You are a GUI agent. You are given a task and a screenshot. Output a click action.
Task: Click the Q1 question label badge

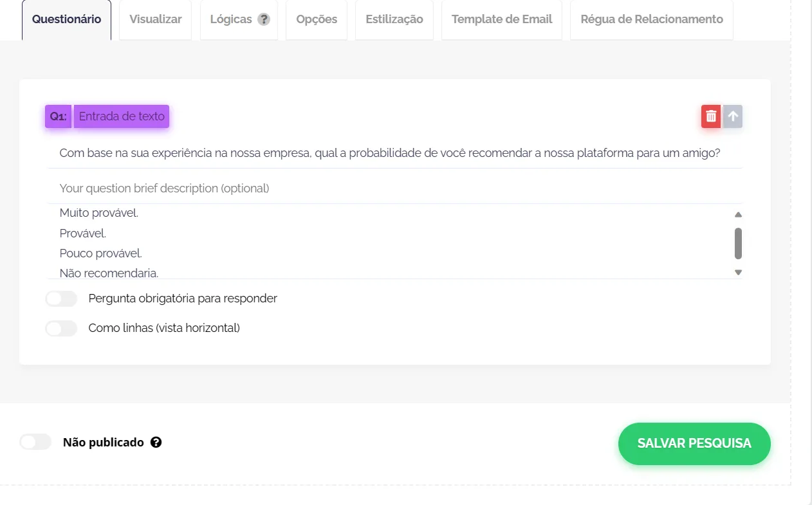[58, 116]
